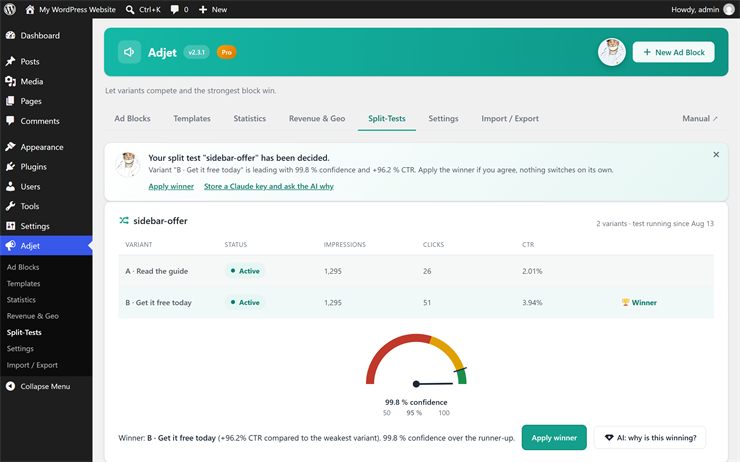The image size is (740, 462).
Task: Click the WordPress logo icon
Action: coord(10,9)
